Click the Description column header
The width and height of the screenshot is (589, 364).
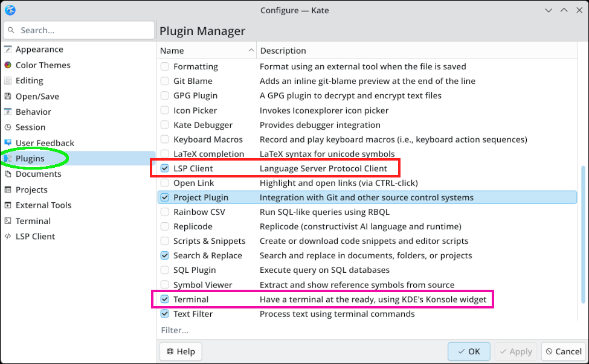(417, 51)
